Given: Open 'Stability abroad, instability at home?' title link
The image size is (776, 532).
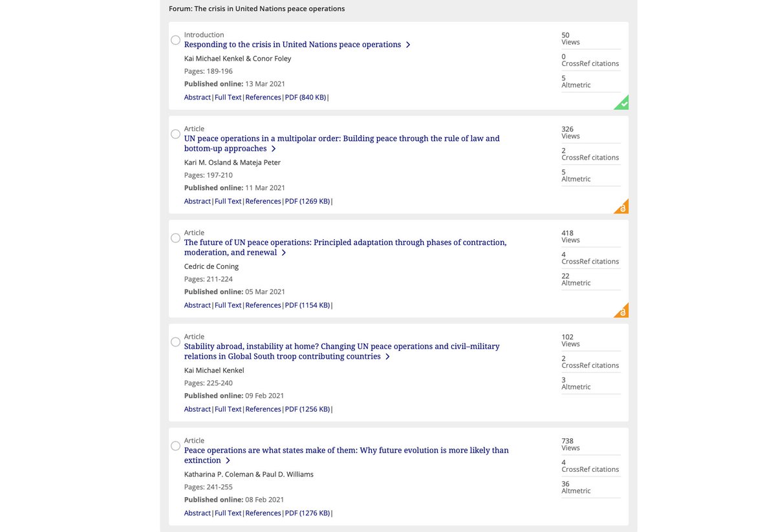Looking at the screenshot, I should point(342,352).
